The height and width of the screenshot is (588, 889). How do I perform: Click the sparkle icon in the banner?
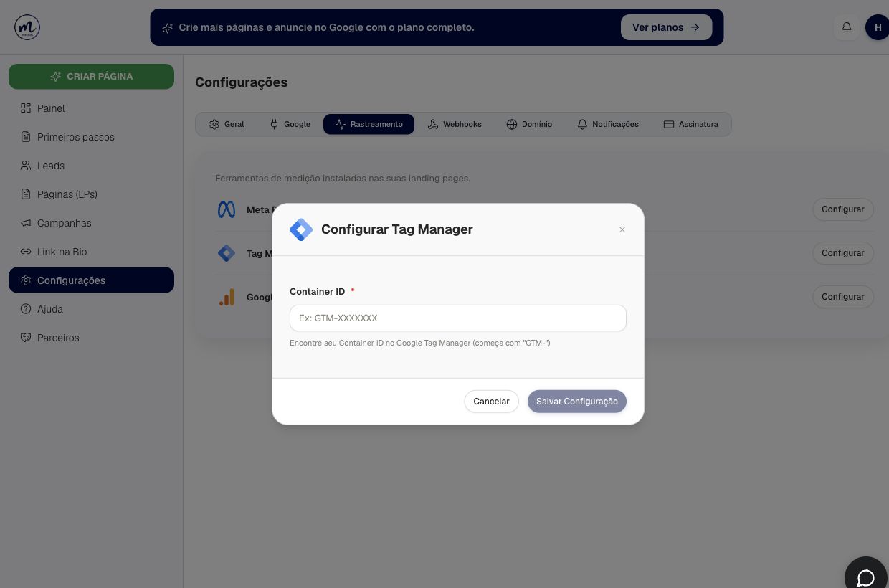pos(168,28)
